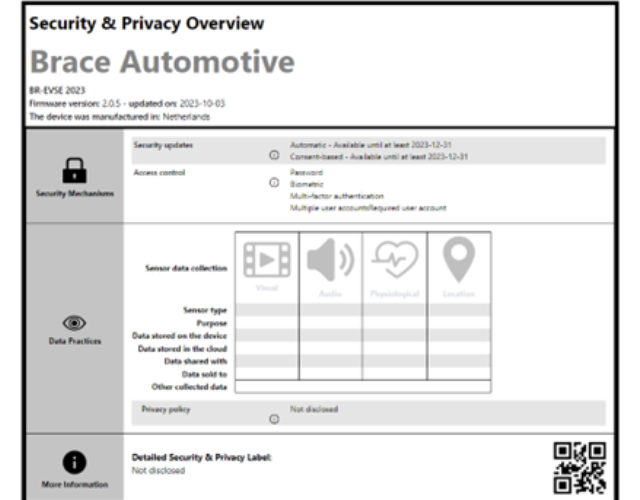This screenshot has width=640, height=500.
Task: Click the Automatic available until 2023-12-31 entry
Action: [371, 145]
